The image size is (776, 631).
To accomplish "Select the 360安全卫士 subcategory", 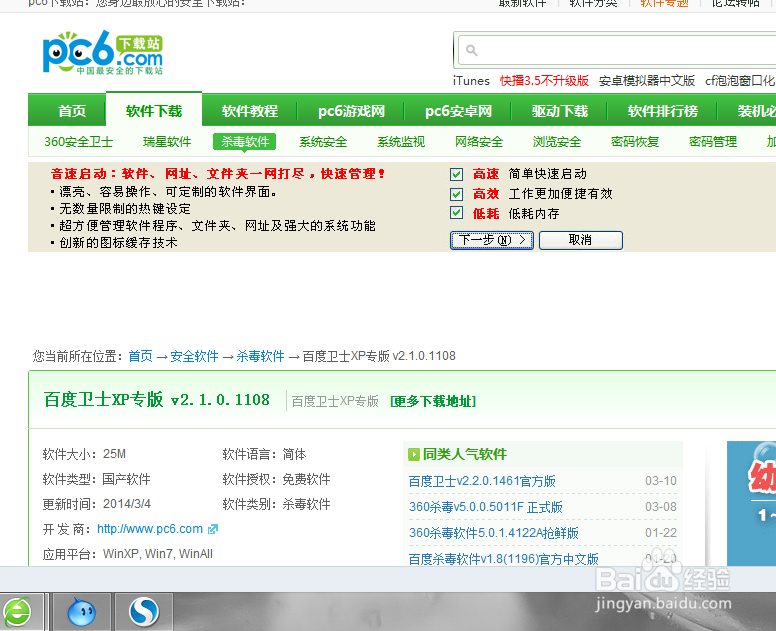I will pyautogui.click(x=78, y=142).
